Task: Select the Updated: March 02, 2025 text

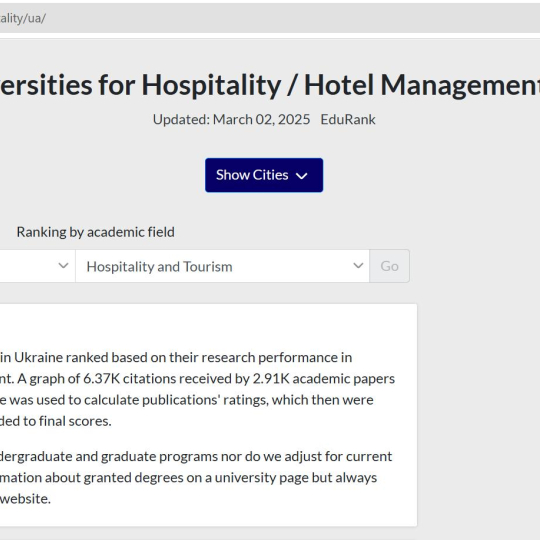Action: click(231, 120)
